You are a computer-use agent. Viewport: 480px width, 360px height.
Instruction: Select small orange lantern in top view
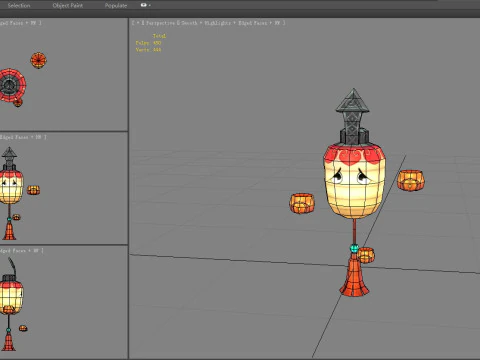(38, 60)
